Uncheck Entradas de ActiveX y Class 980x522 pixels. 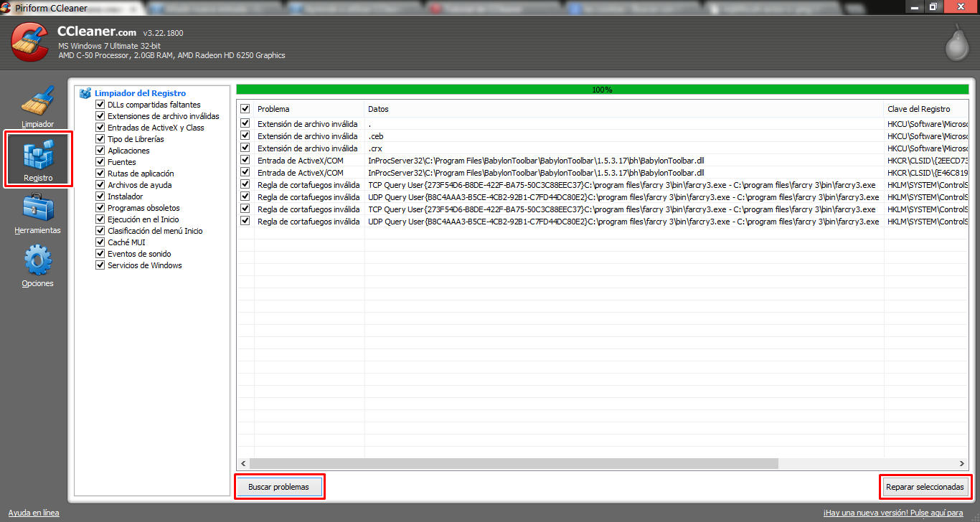(x=100, y=128)
